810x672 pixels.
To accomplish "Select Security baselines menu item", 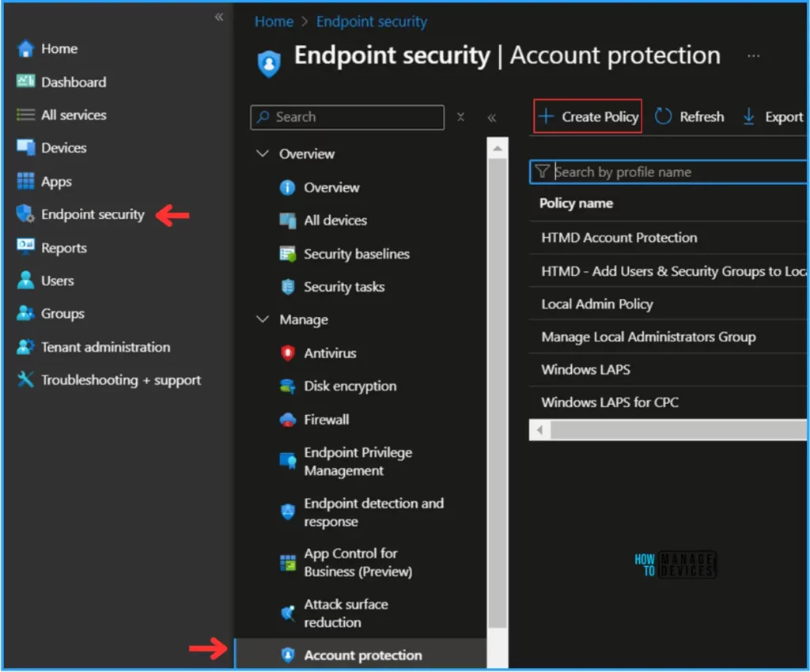I will tap(357, 254).
